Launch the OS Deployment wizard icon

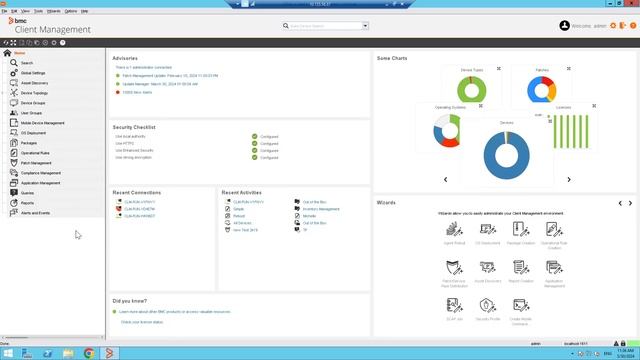[488, 230]
